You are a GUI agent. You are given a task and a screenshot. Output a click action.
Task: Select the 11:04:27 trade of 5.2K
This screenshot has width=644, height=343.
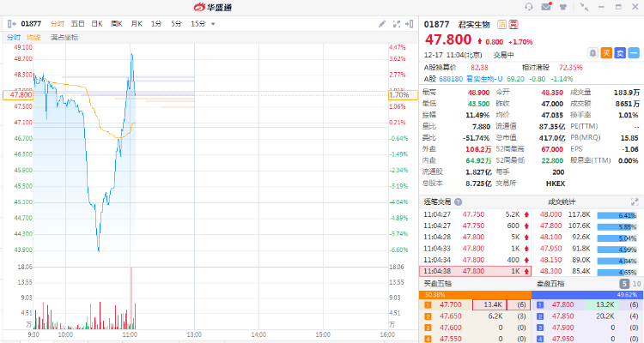(x=475, y=214)
